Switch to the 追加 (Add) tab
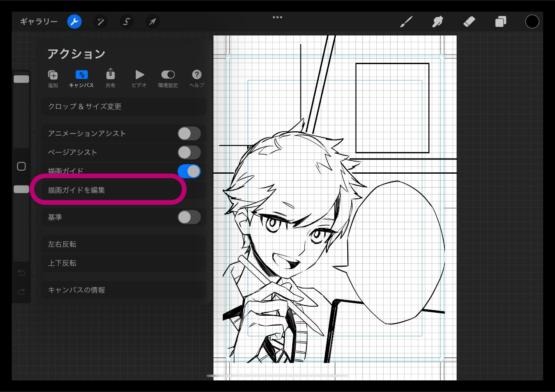Viewport: 555px width, 392px height. click(x=53, y=79)
